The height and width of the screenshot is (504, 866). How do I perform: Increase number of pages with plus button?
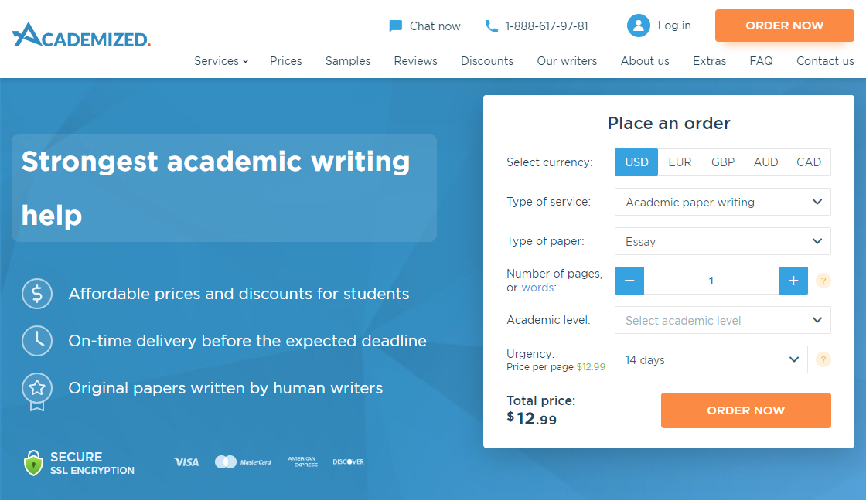[793, 281]
